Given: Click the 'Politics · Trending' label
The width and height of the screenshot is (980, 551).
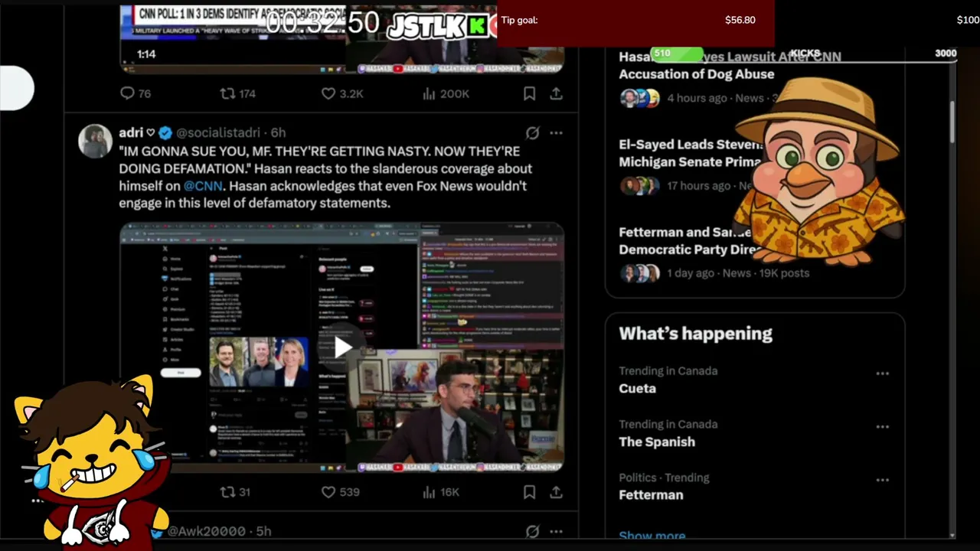Looking at the screenshot, I should pos(664,478).
